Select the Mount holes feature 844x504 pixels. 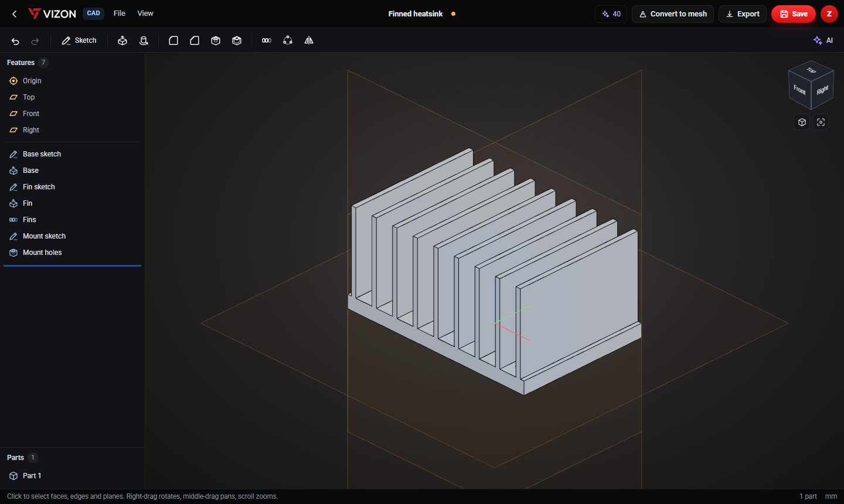(x=73, y=253)
